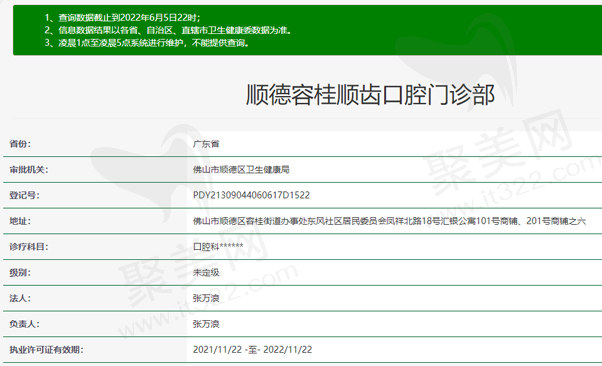Click notice line about 凌晨1点至凌晨5点系统维护

[147, 43]
